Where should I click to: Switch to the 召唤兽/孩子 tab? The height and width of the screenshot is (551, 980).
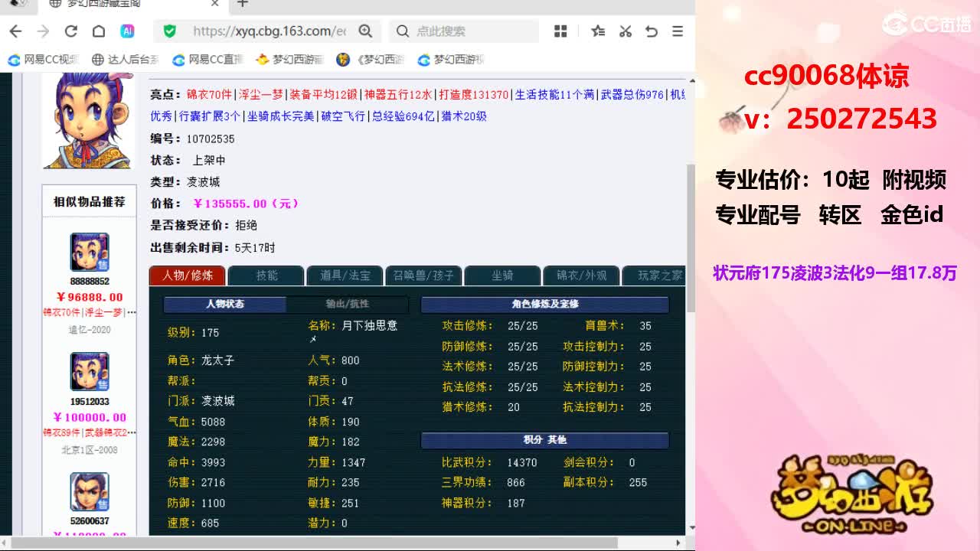423,275
